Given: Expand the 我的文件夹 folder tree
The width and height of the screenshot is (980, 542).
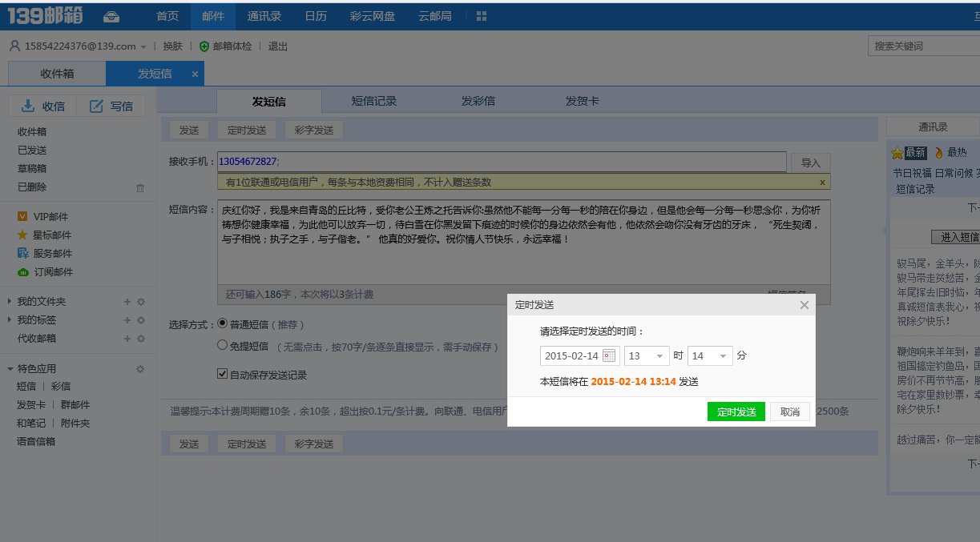Looking at the screenshot, I should tap(9, 302).
